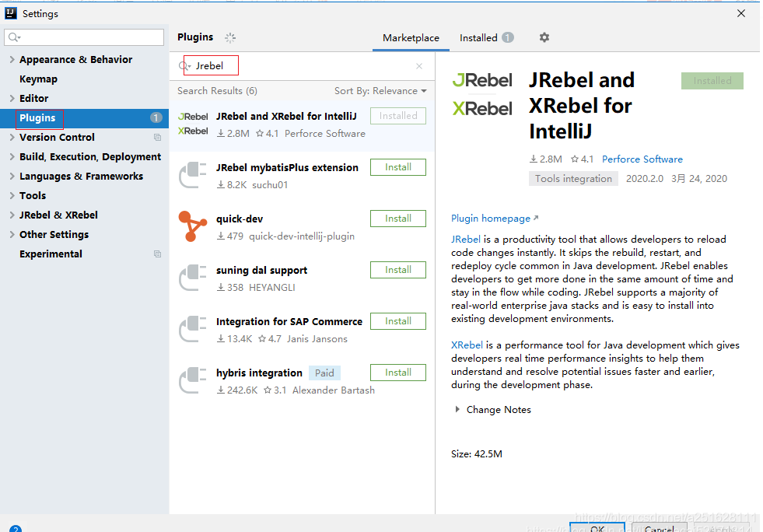The height and width of the screenshot is (532, 763).
Task: Click the quick-dev orange plugin icon
Action: point(192,226)
